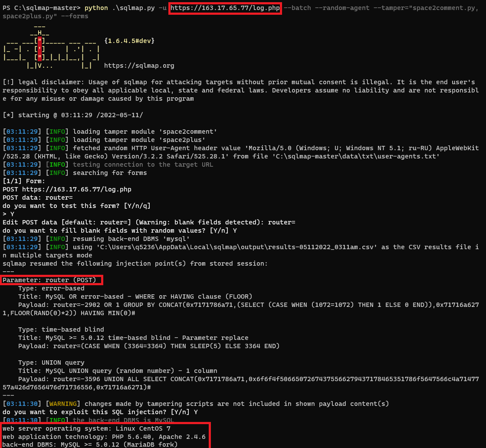Click the results-05112022_0311am.csv file path line
Image resolution: width=486 pixels, height=448 pixels.
click(240, 251)
